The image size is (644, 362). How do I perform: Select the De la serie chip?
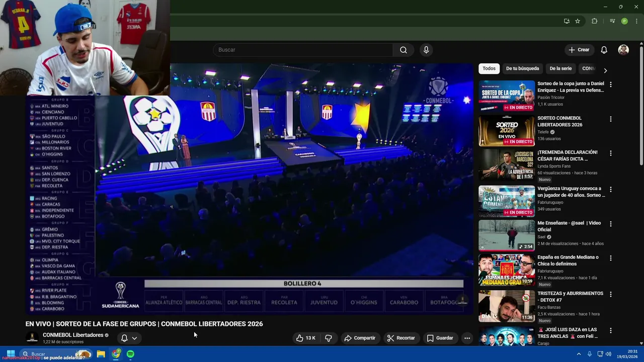coord(560,68)
